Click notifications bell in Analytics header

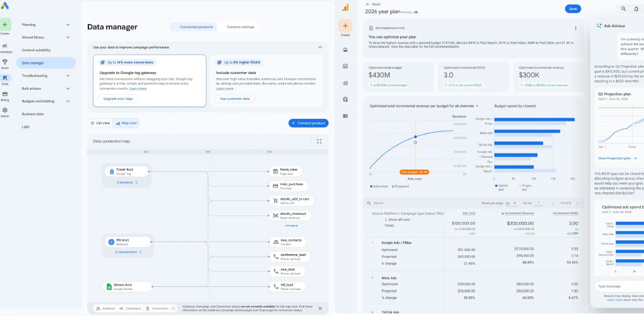tap(636, 9)
